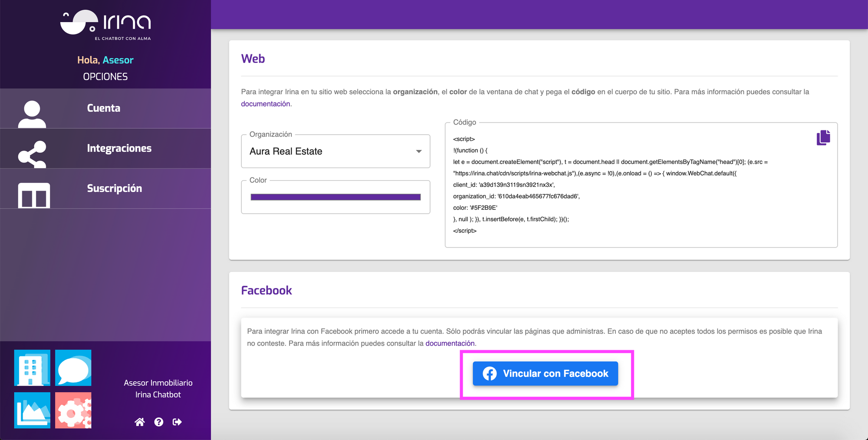Click the Cuenta user profile icon
The width and height of the screenshot is (868, 440).
[x=32, y=114]
